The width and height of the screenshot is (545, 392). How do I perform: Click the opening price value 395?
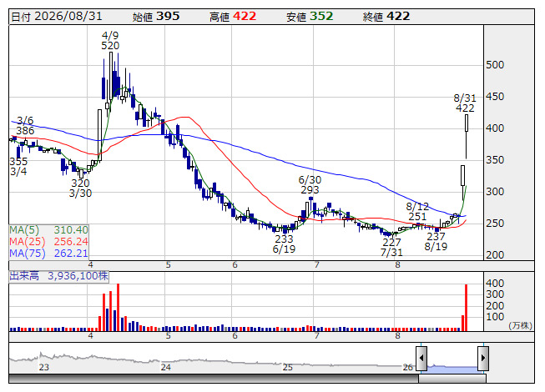point(168,17)
